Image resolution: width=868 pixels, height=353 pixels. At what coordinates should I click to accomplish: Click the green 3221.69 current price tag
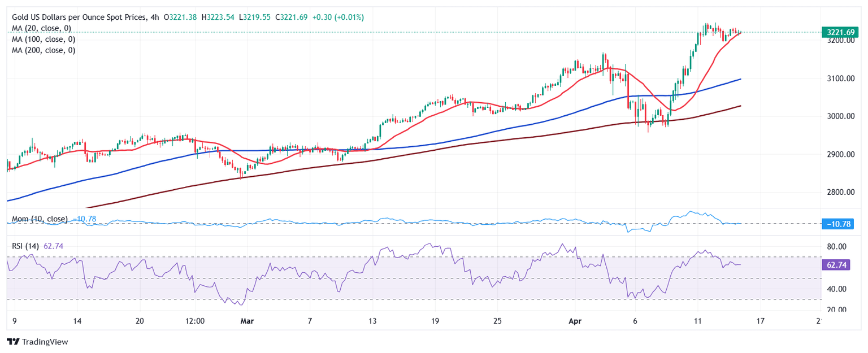point(842,32)
